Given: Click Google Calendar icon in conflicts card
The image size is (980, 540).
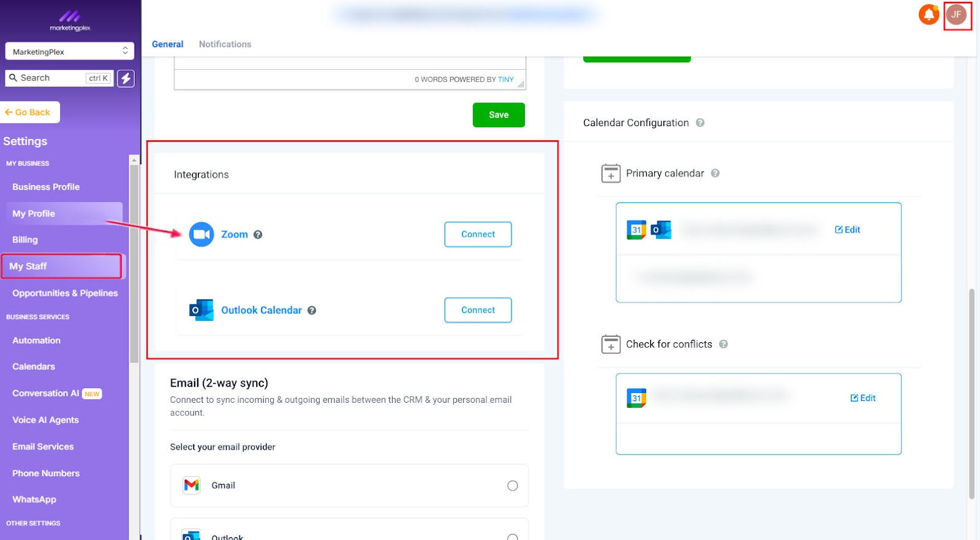Looking at the screenshot, I should pos(636,398).
